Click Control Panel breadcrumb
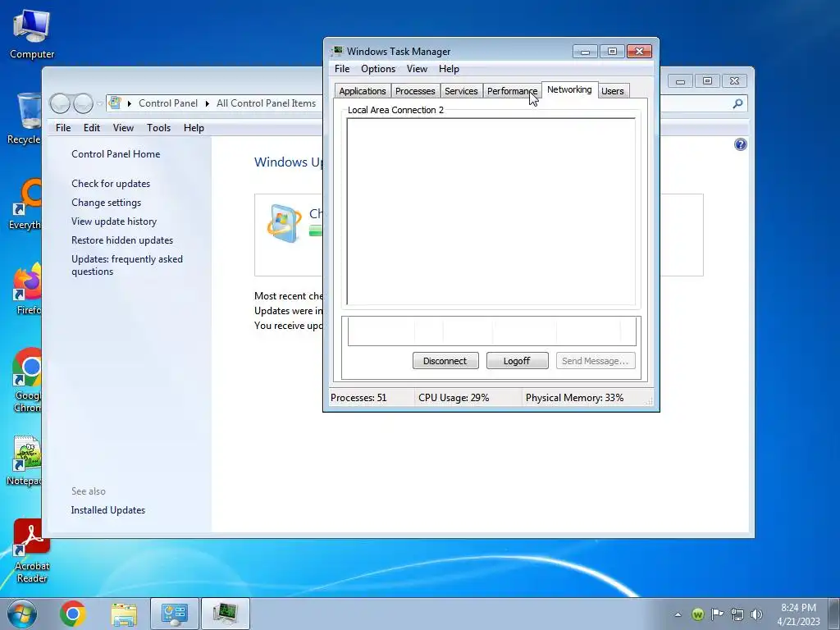This screenshot has height=630, width=840. (x=167, y=103)
